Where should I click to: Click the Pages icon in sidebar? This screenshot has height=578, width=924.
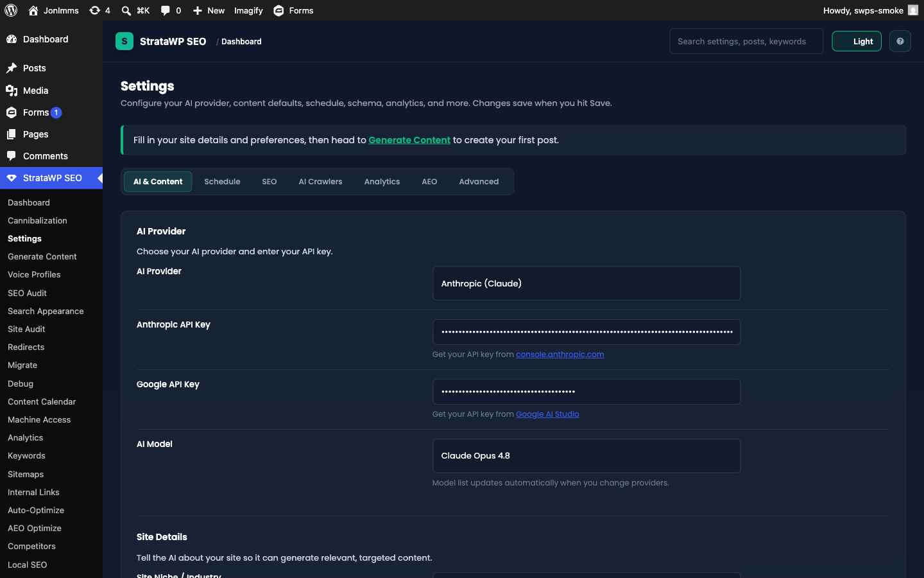[12, 134]
